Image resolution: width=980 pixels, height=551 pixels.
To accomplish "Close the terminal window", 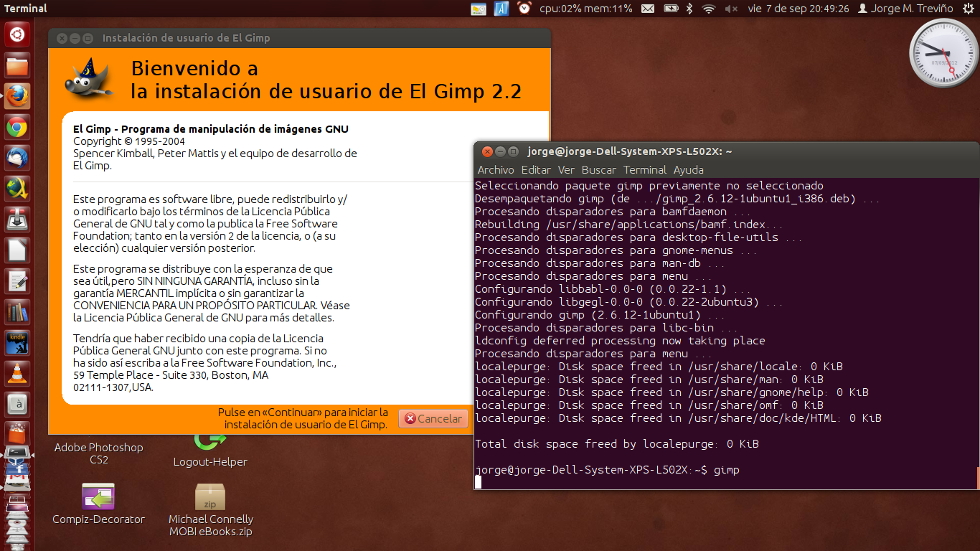I will 487,151.
